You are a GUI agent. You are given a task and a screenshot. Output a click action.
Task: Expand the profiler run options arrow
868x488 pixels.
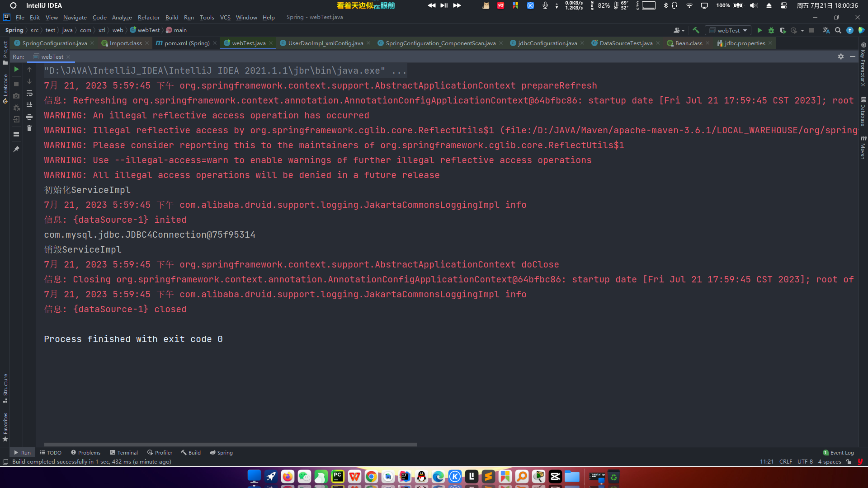point(802,30)
